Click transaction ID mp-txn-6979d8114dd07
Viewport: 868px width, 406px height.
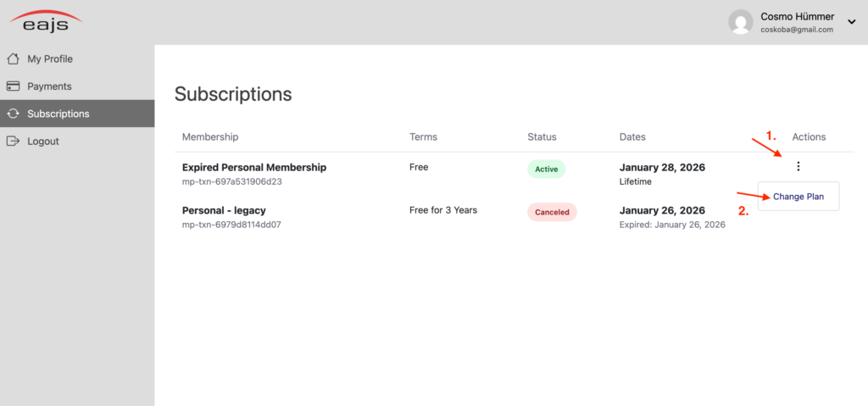click(x=231, y=225)
